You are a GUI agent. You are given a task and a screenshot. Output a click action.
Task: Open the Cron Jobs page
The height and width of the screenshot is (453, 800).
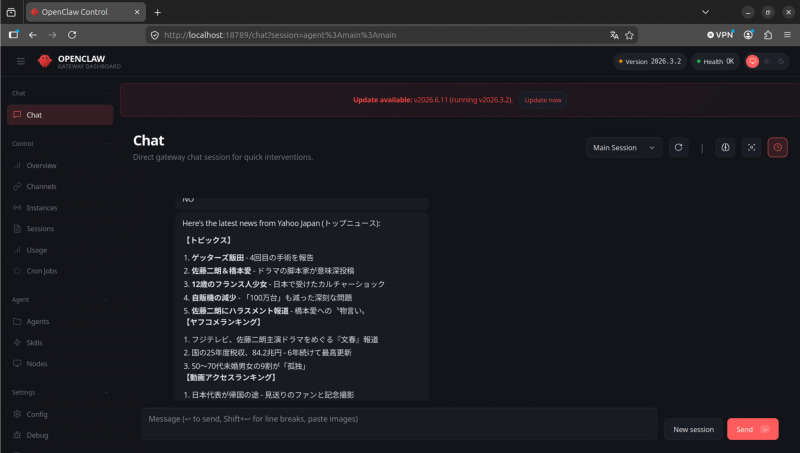click(60, 271)
